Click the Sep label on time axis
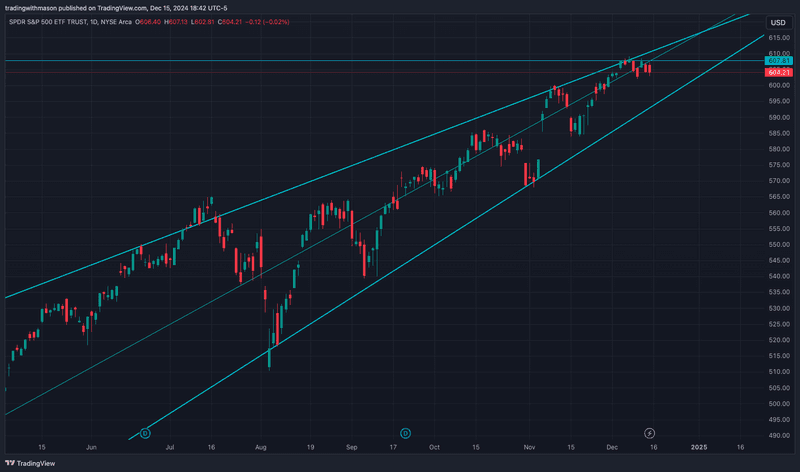 (x=352, y=448)
